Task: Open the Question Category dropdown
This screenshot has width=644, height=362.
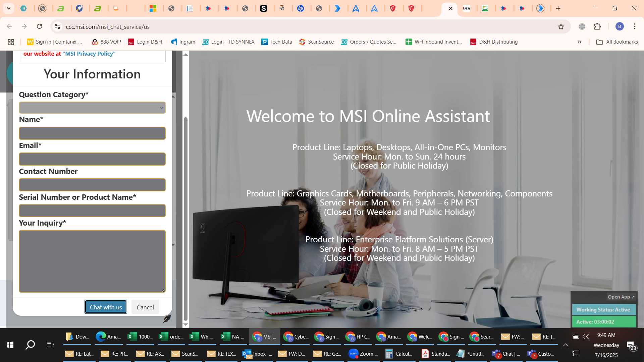Action: coord(92,108)
